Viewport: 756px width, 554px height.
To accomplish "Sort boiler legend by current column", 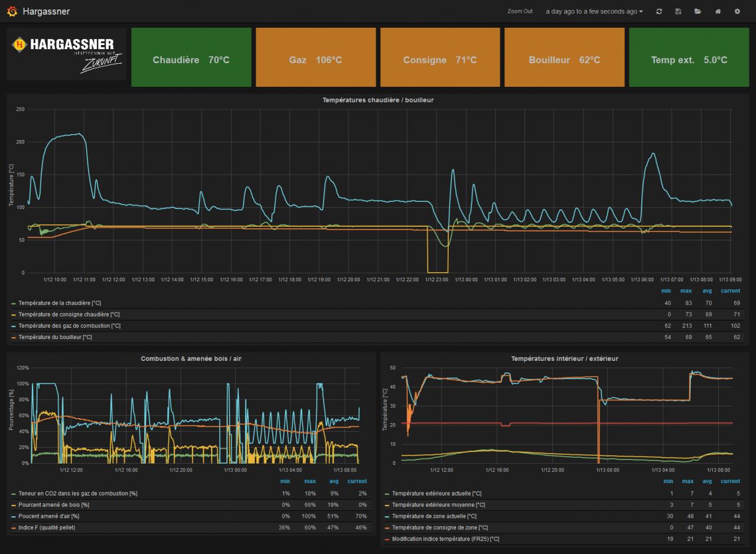I will point(731,291).
